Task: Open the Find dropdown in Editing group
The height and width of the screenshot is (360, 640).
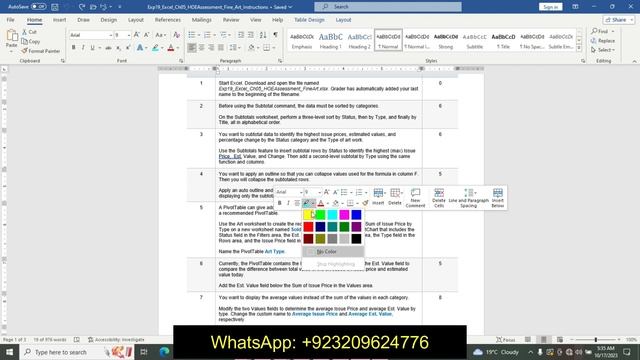Action: (613, 31)
